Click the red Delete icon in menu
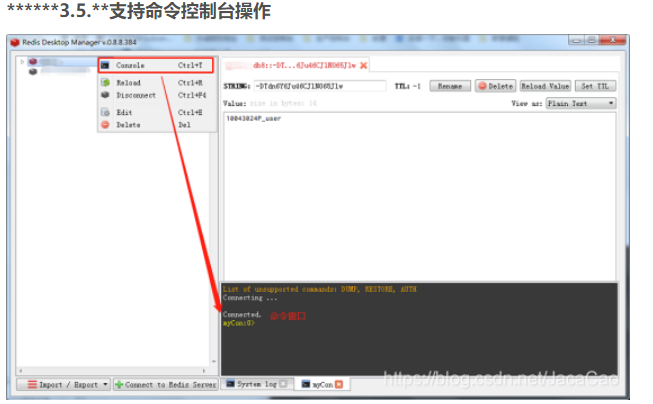This screenshot has width=653, height=404. (105, 125)
